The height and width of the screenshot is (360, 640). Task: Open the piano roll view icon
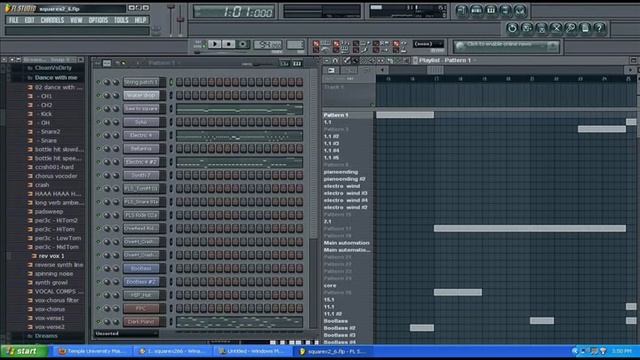click(x=491, y=10)
